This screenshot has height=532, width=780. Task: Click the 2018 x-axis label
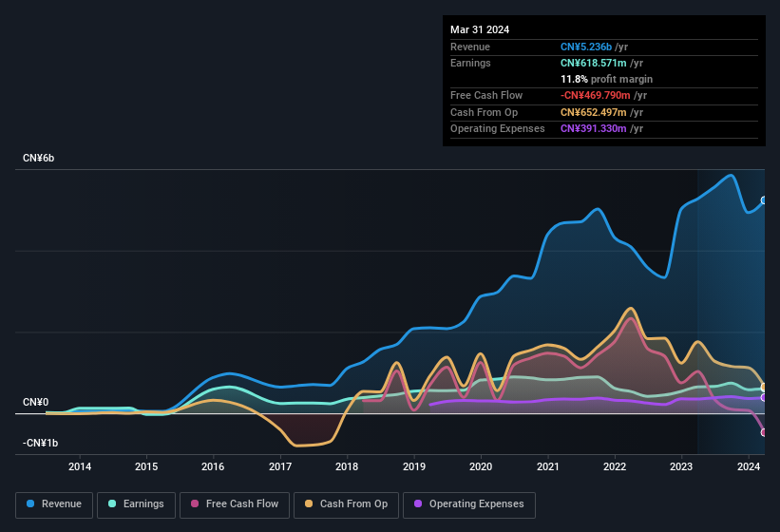point(347,466)
